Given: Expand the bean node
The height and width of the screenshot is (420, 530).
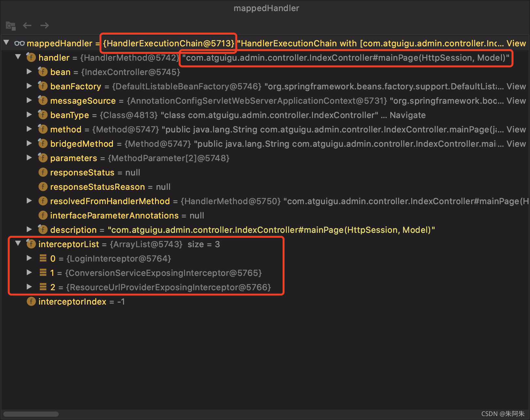Looking at the screenshot, I should click(x=29, y=72).
